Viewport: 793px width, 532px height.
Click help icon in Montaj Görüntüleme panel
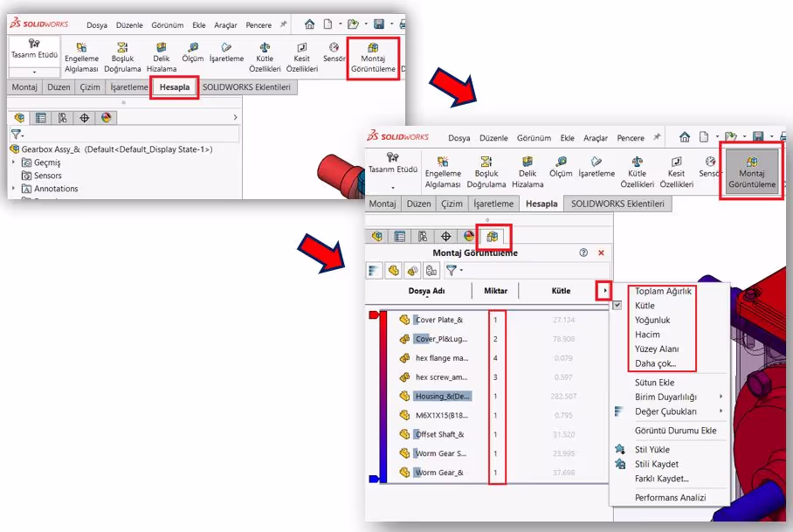click(x=583, y=252)
